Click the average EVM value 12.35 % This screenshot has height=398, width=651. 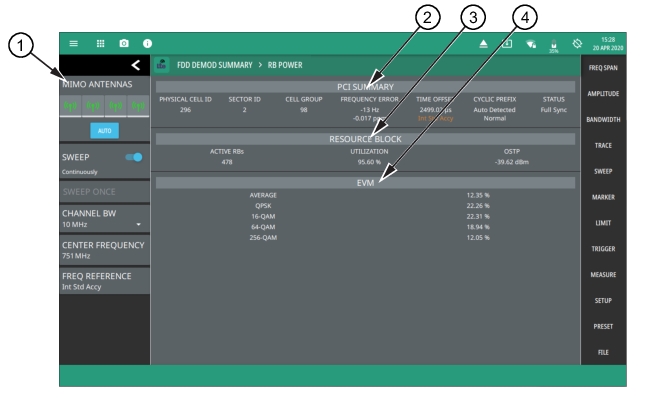478,195
